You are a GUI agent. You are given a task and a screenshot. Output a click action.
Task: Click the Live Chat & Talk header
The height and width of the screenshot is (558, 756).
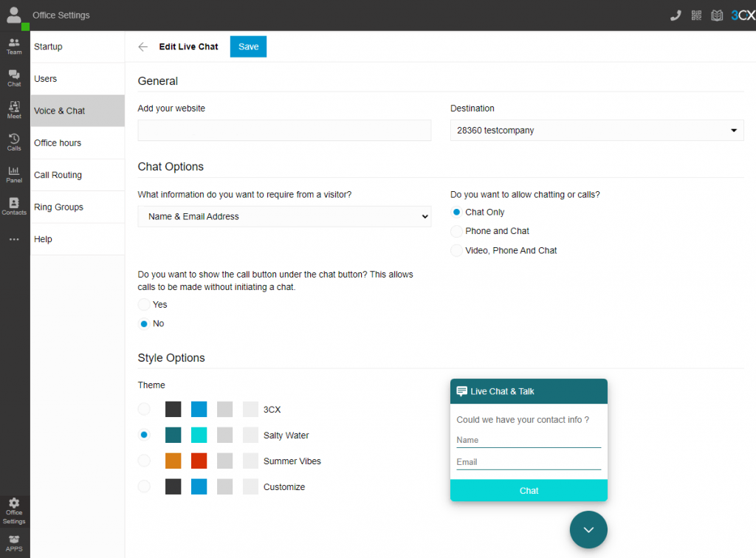point(529,391)
